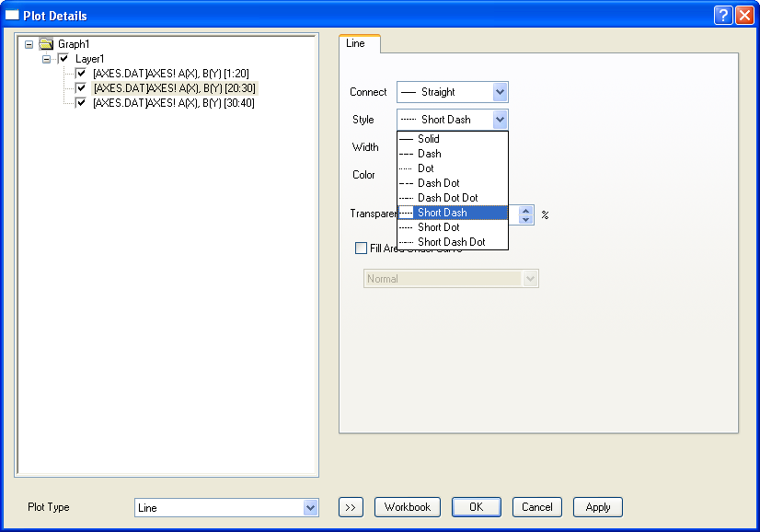
Task: Switch to the Line tab
Action: (x=359, y=43)
